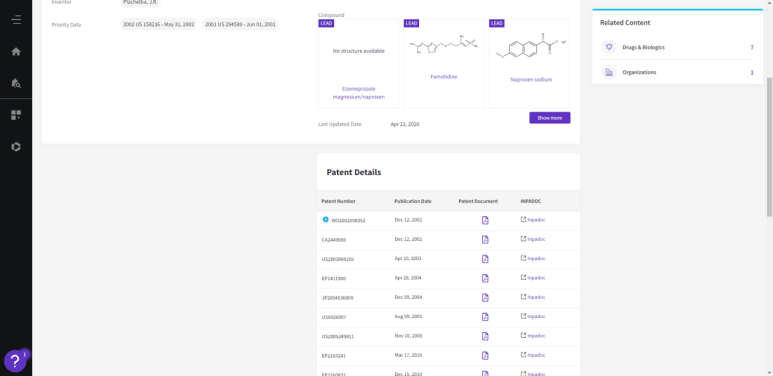Viewport: 773px width, 376px height.
Task: Click the Mar 17, 2010 publication date
Action: [408, 355]
